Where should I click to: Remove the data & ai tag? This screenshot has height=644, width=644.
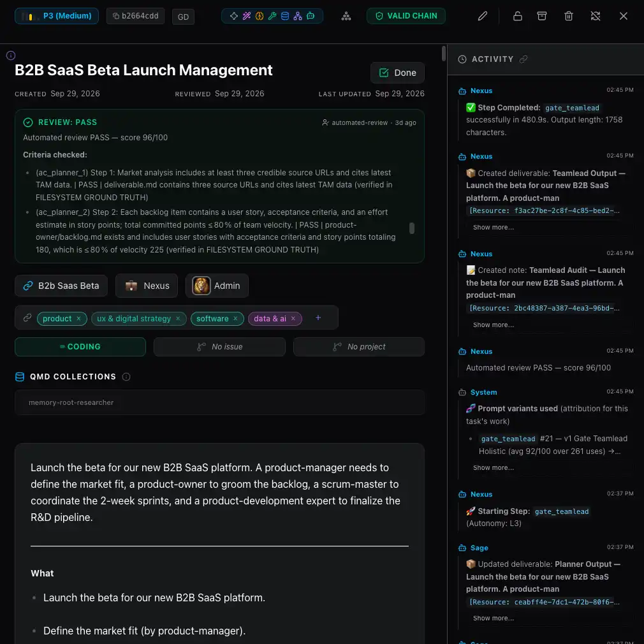click(x=293, y=318)
